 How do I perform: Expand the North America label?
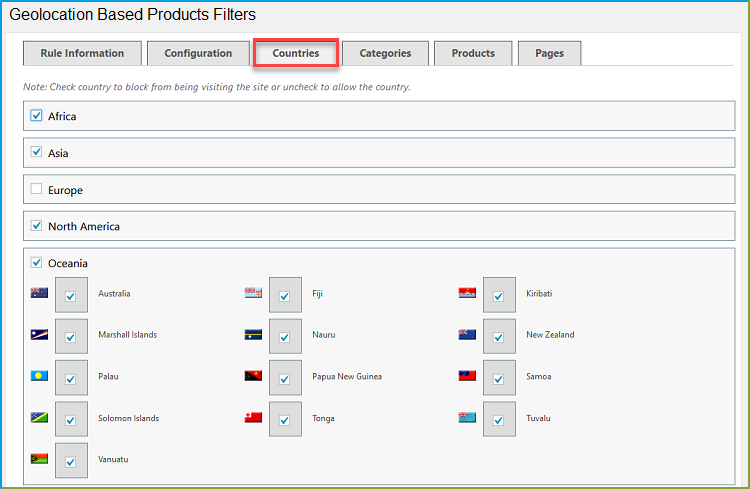point(84,226)
